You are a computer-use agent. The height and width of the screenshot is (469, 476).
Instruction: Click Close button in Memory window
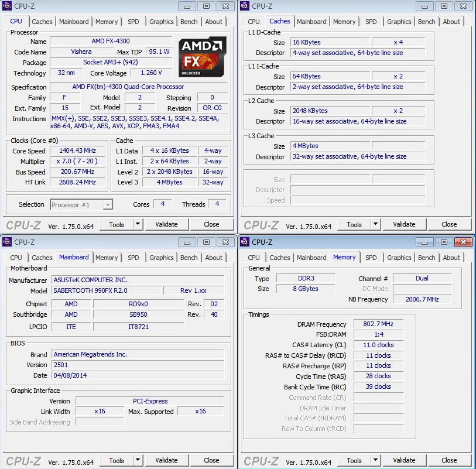point(449,460)
